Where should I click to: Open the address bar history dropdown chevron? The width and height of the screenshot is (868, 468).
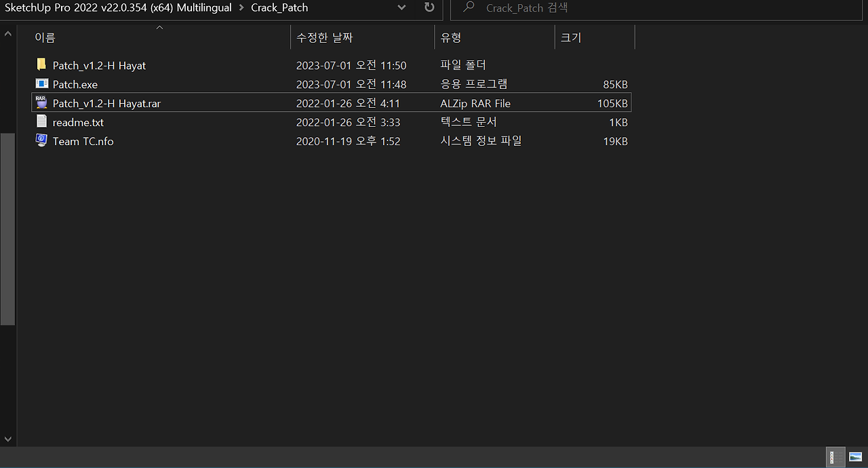point(401,7)
